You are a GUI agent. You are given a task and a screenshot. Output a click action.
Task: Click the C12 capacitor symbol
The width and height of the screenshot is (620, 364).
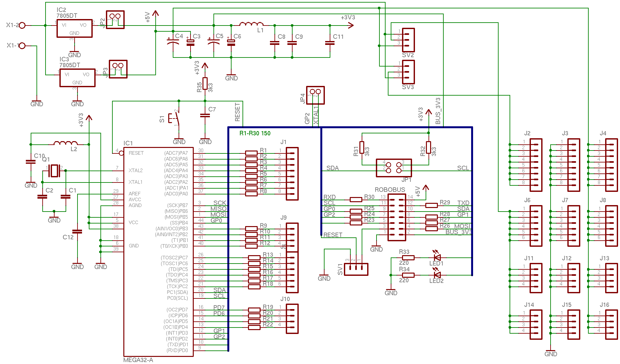tap(77, 231)
